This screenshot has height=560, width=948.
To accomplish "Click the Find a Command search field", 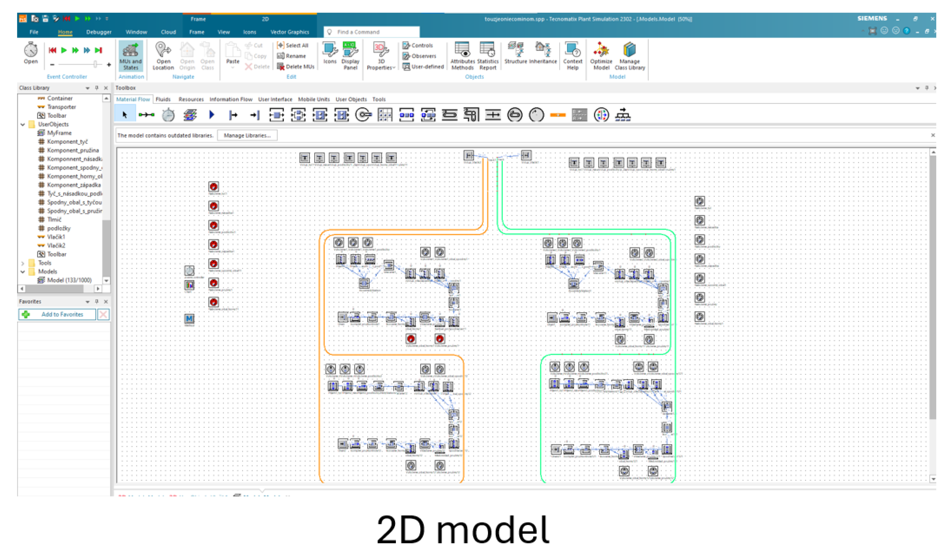I will point(374,32).
